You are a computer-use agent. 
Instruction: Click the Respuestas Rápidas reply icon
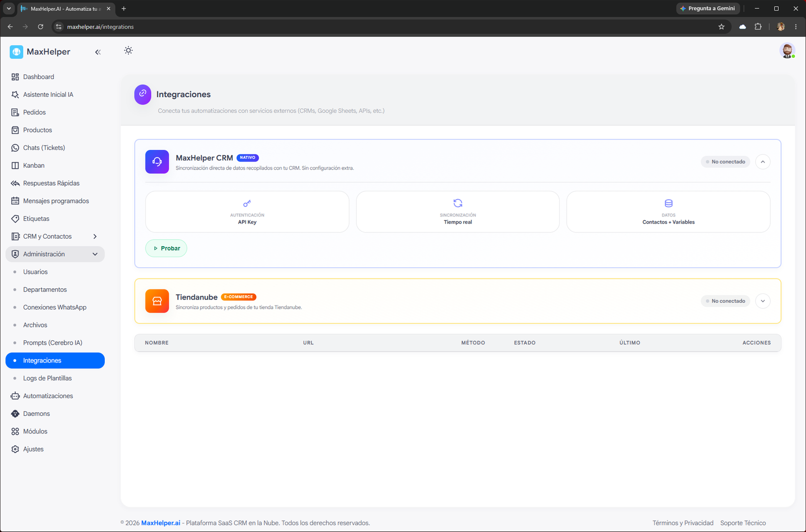[x=15, y=183]
